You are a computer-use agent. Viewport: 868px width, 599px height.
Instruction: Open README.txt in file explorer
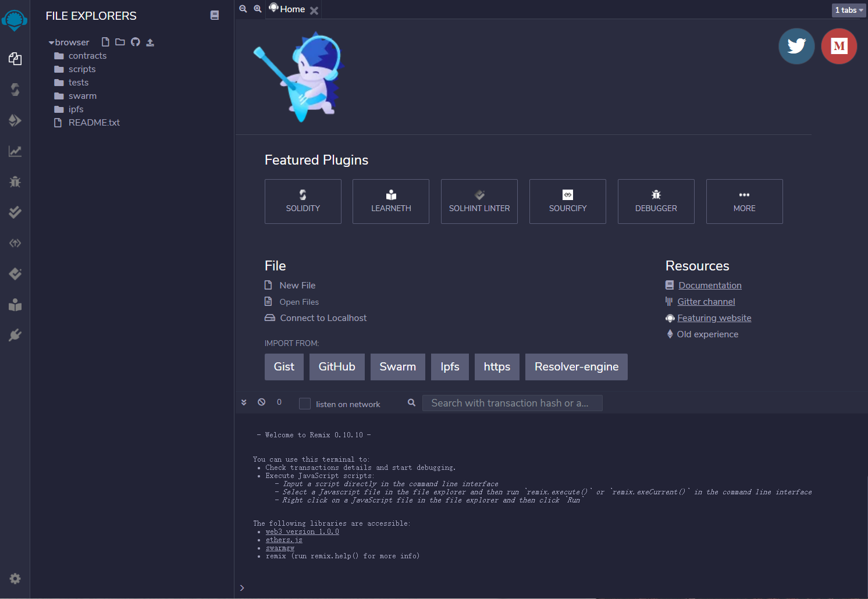coord(94,123)
